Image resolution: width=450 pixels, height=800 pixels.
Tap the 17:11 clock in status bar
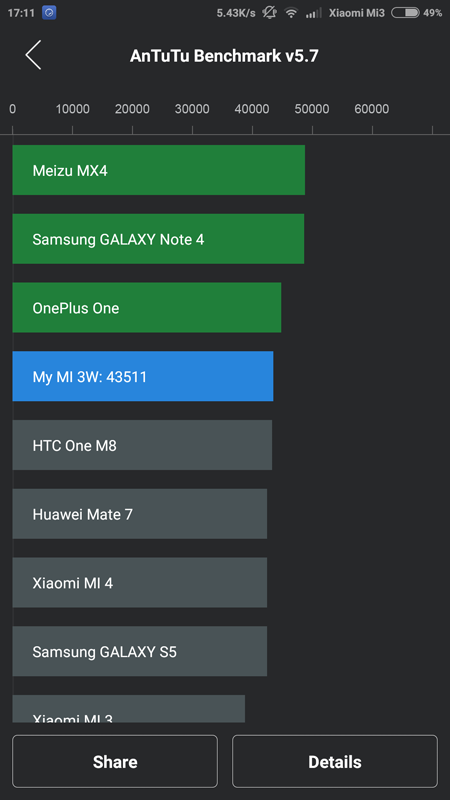tap(21, 13)
